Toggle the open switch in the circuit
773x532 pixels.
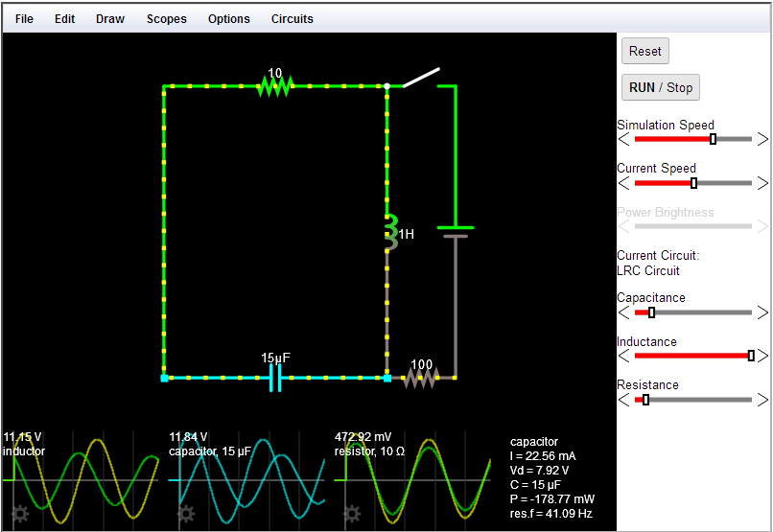click(x=420, y=78)
